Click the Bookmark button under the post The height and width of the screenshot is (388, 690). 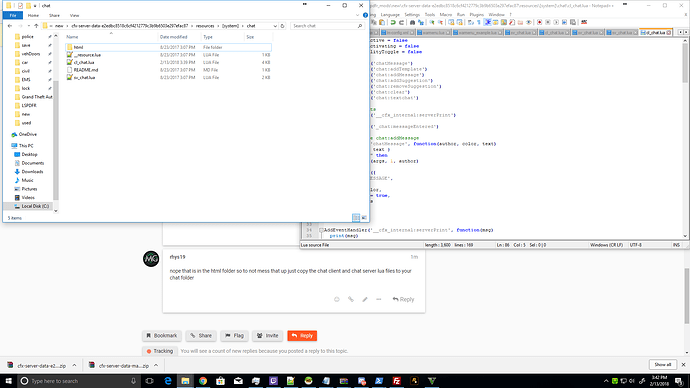161,336
